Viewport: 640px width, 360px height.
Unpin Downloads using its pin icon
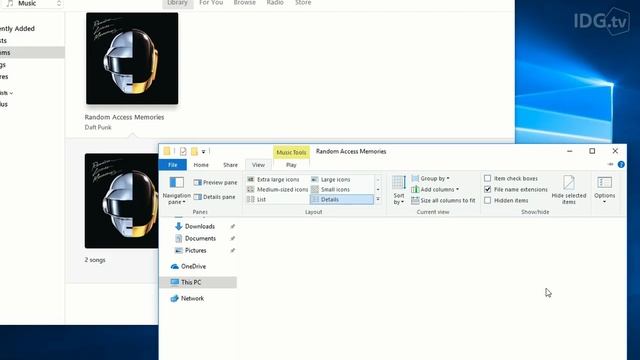tap(232, 226)
